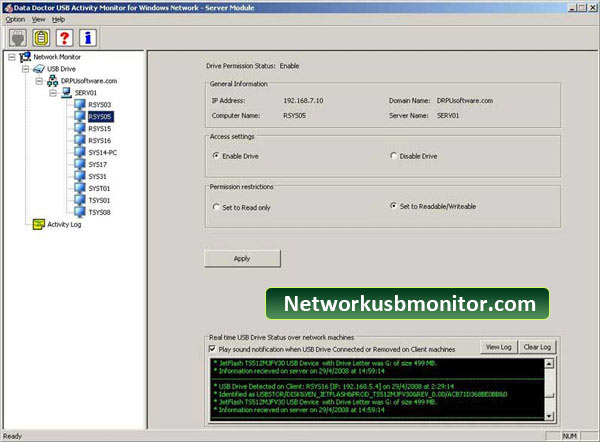Click the log scrollbar up arrow

549,363
